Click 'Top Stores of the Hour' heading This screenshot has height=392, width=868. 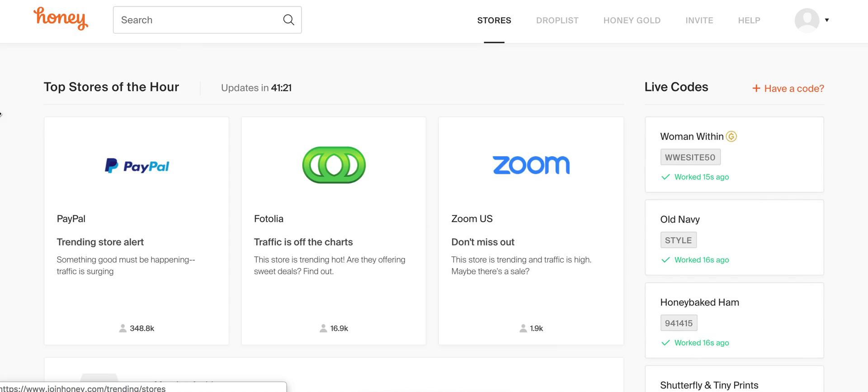111,87
